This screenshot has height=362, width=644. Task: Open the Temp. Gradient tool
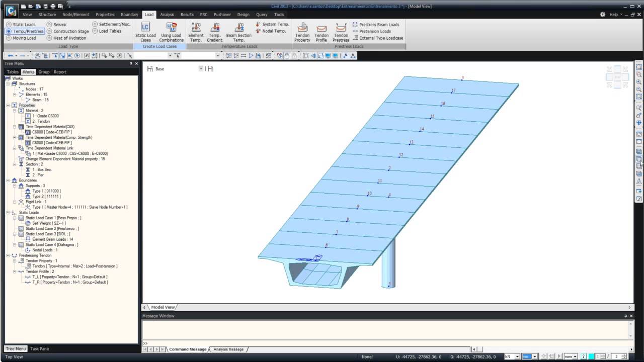(x=215, y=31)
